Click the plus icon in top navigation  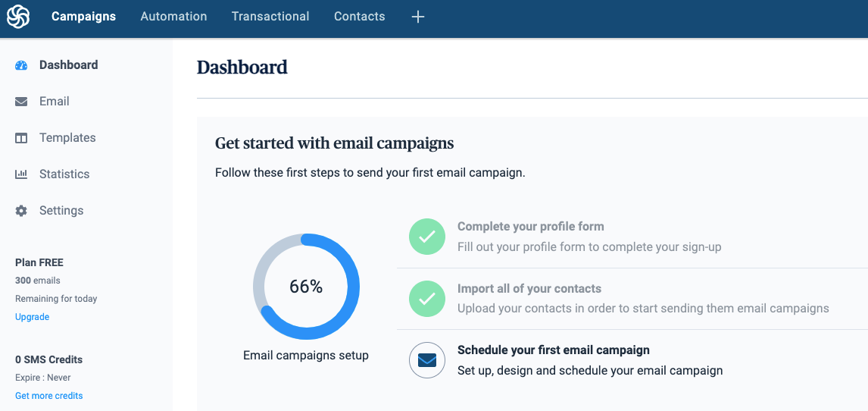tap(418, 17)
